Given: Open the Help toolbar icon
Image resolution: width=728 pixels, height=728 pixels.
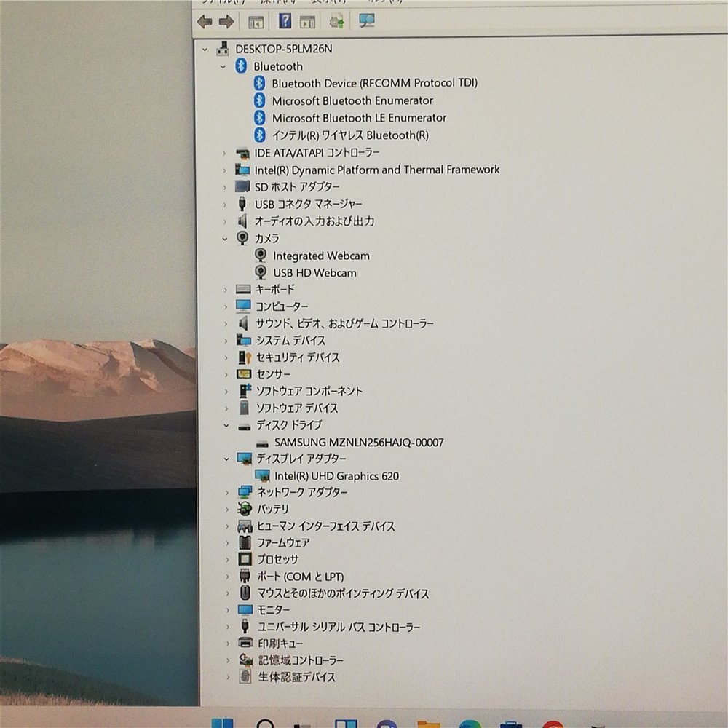Looking at the screenshot, I should (285, 21).
